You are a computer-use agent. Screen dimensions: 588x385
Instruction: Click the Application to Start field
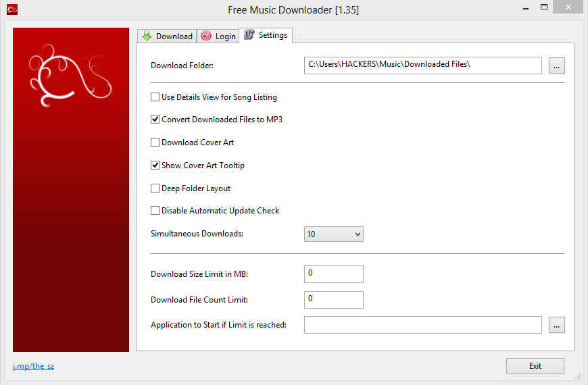422,325
